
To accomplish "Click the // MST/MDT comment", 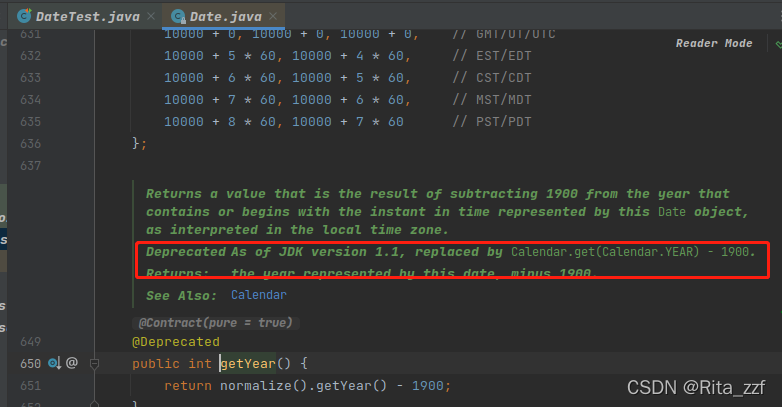I will point(492,100).
